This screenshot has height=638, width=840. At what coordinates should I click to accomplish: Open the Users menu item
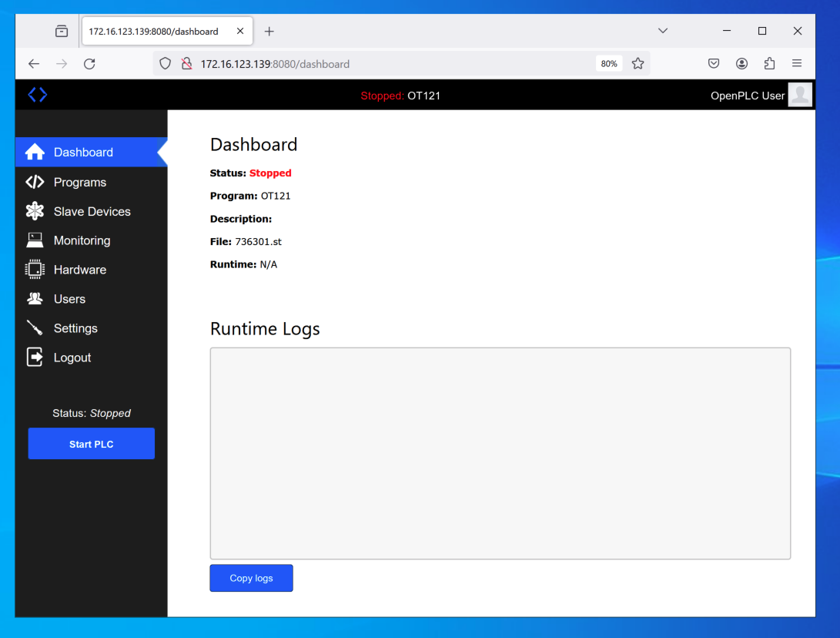click(x=91, y=299)
